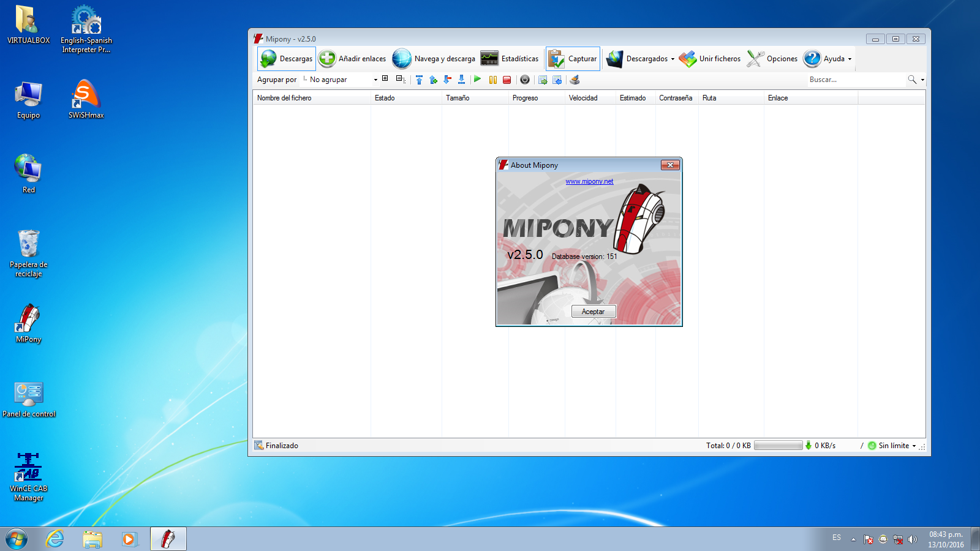This screenshot has height=551, width=980.
Task: Click the Buscar search field
Action: click(x=856, y=80)
